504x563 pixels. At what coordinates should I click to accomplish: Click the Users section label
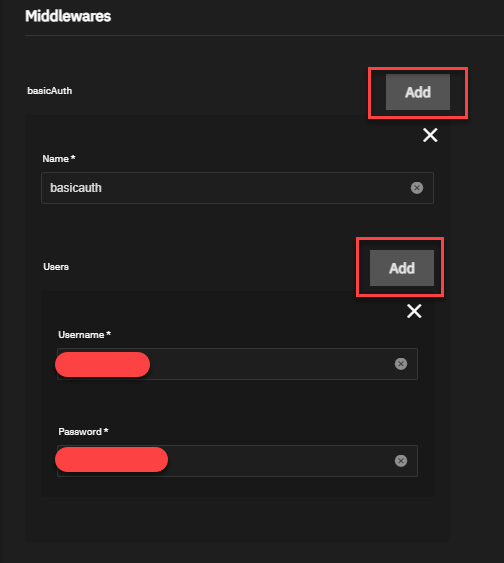(56, 267)
